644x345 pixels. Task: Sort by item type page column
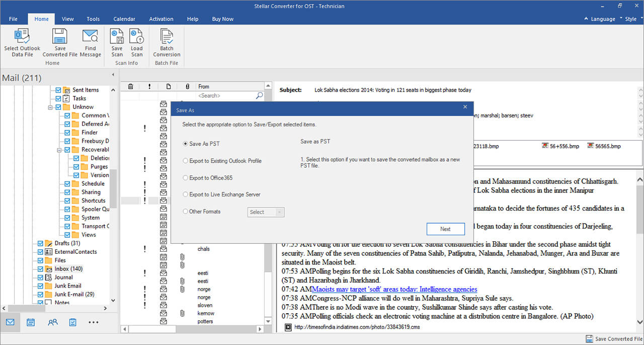tap(169, 87)
